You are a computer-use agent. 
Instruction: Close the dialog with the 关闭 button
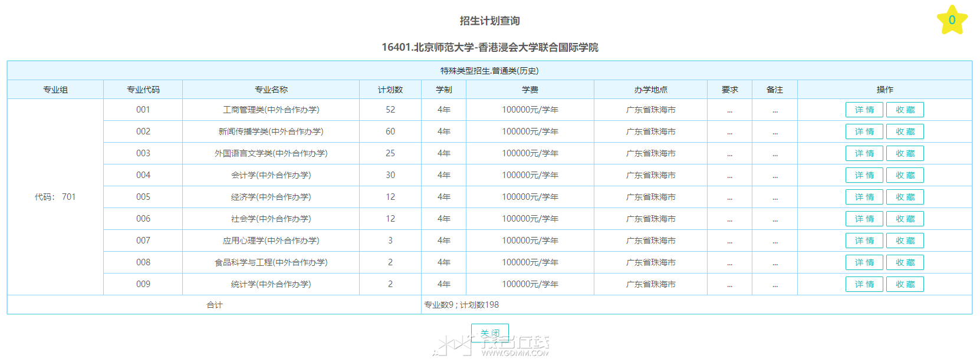tap(490, 333)
